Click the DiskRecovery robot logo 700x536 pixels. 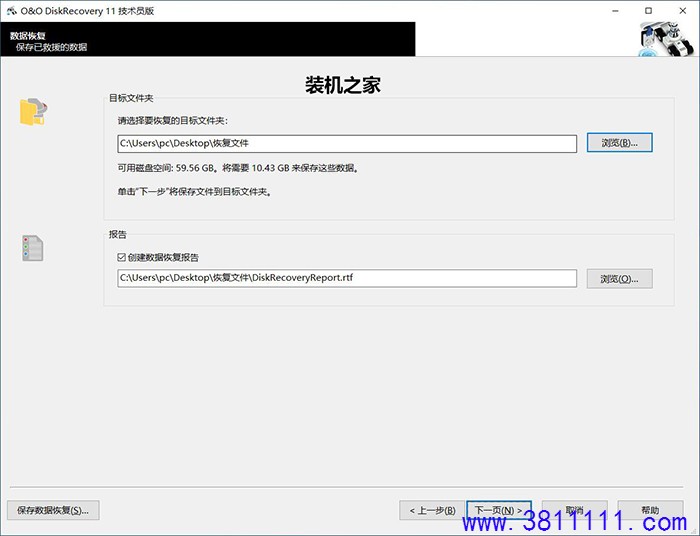[667, 40]
